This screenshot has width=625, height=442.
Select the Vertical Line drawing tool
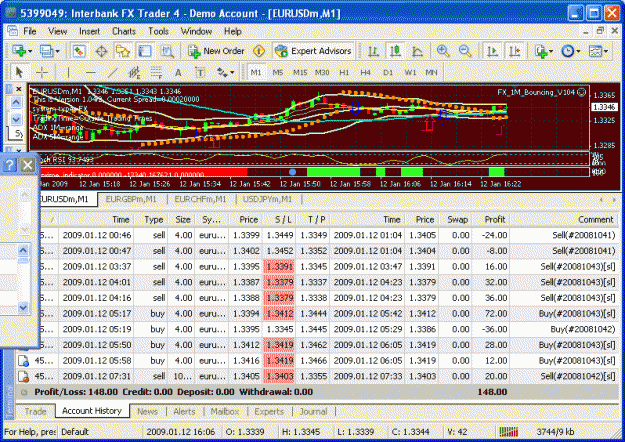pyautogui.click(x=69, y=73)
